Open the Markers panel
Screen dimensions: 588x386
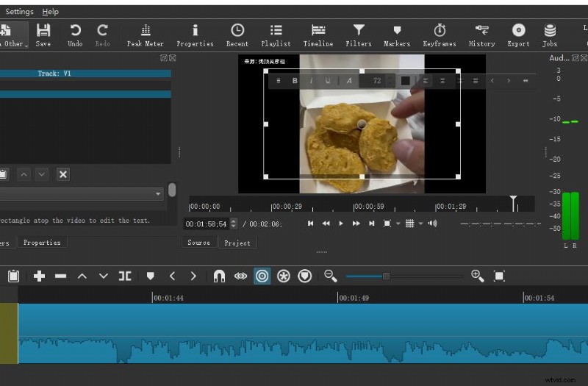click(x=397, y=35)
